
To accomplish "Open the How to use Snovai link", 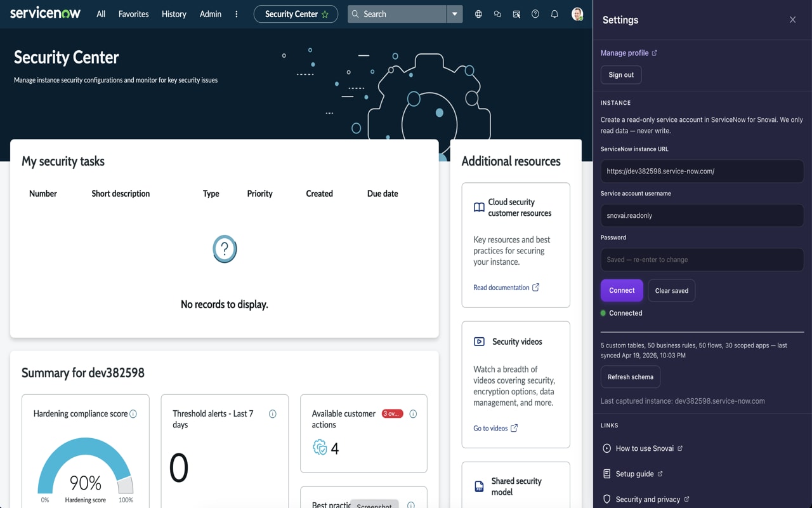I will pyautogui.click(x=645, y=448).
